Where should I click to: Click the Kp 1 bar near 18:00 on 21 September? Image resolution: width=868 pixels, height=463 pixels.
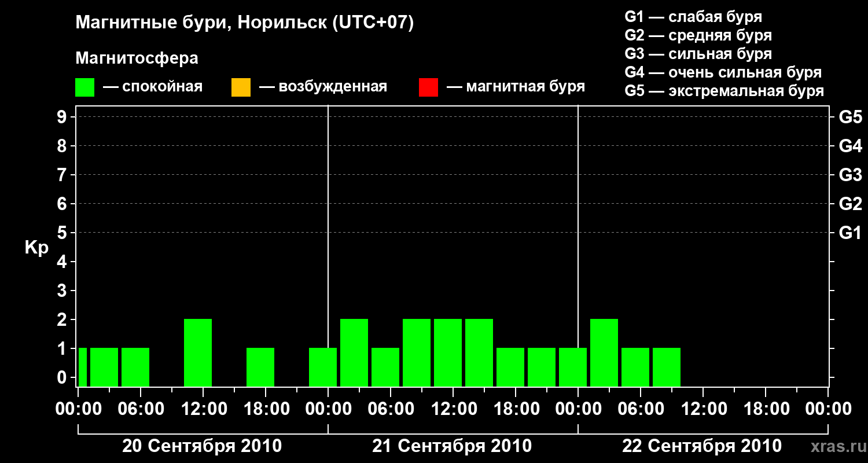click(x=510, y=367)
